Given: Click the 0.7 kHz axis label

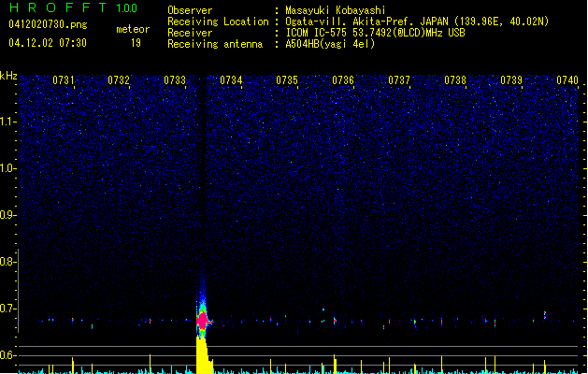Looking at the screenshot, I should (x=8, y=309).
